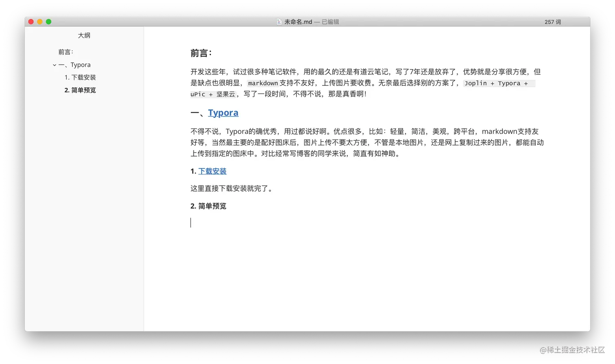Click the "Joplin + Typora" inline code text
The image size is (615, 364).
click(493, 83)
